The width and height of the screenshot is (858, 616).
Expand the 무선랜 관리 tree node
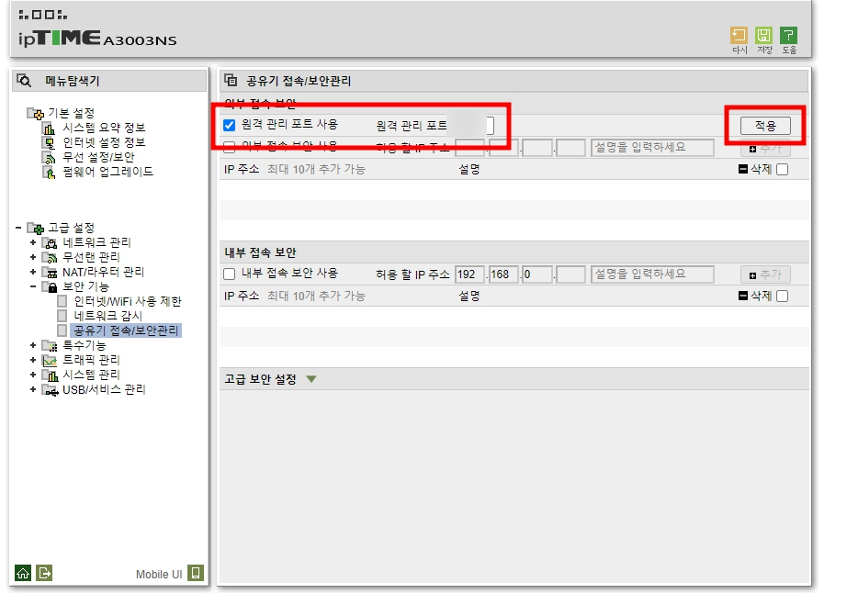(x=33, y=257)
